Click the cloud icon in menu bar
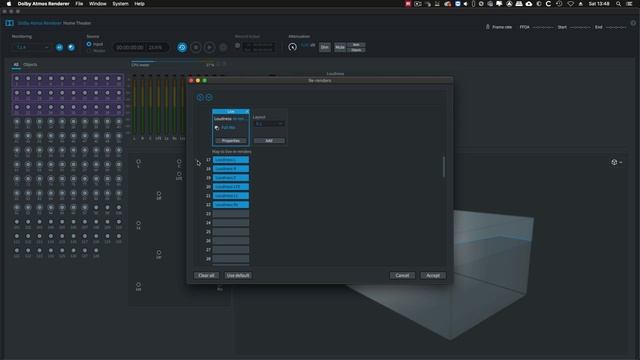 [x=529, y=4]
